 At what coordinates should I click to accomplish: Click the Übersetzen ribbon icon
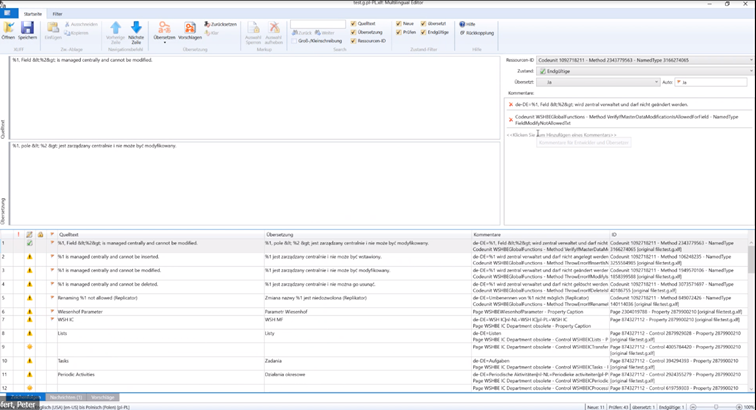164,27
